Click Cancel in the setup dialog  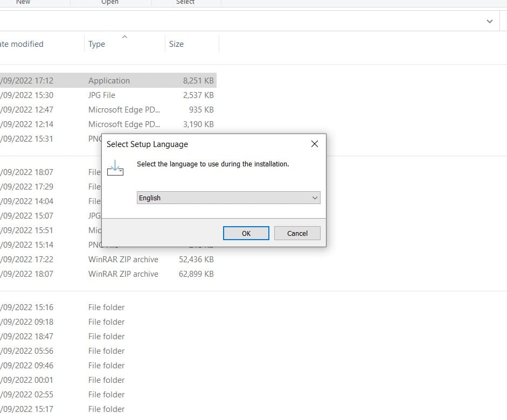(x=297, y=233)
